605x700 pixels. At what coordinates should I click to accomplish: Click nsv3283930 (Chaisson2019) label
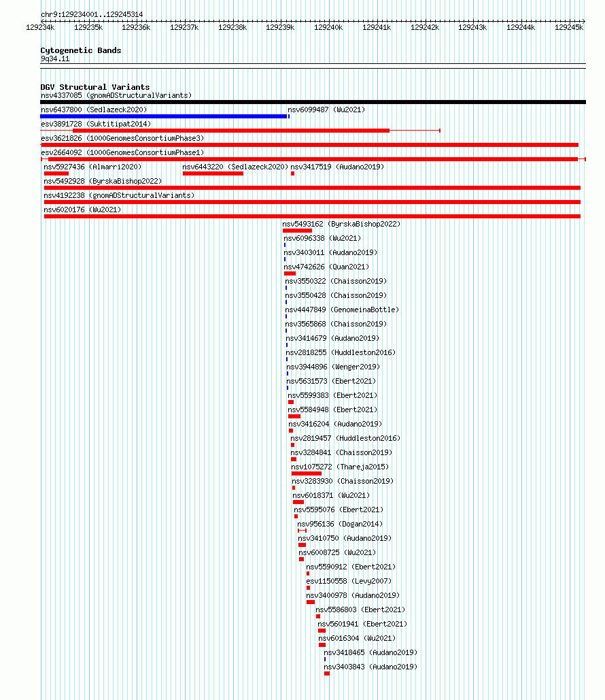click(x=343, y=481)
